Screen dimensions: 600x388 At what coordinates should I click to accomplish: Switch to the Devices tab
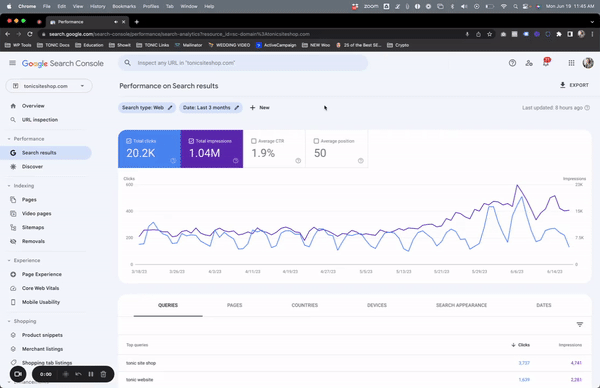[377, 305]
